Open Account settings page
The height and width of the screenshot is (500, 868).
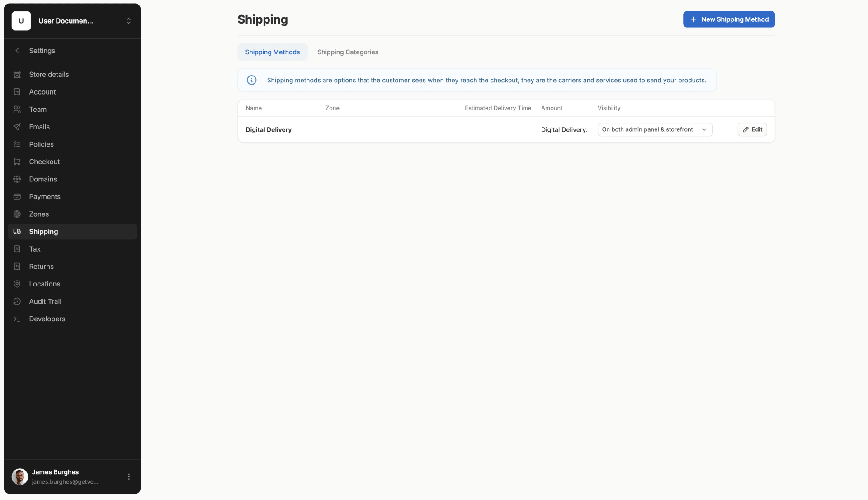point(72,92)
